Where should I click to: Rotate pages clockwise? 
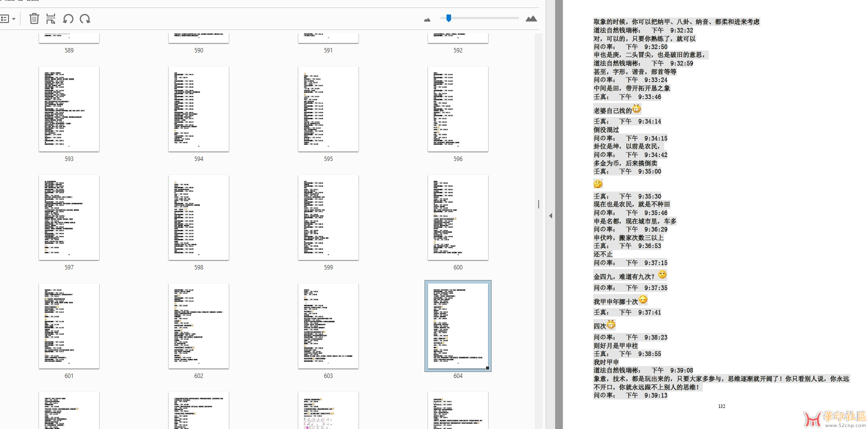[x=85, y=19]
